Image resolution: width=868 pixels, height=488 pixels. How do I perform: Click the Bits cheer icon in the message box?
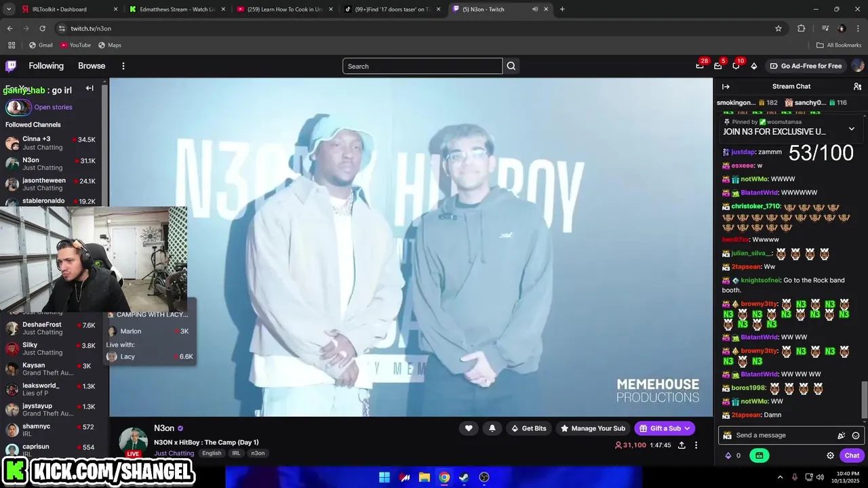[x=842, y=436]
